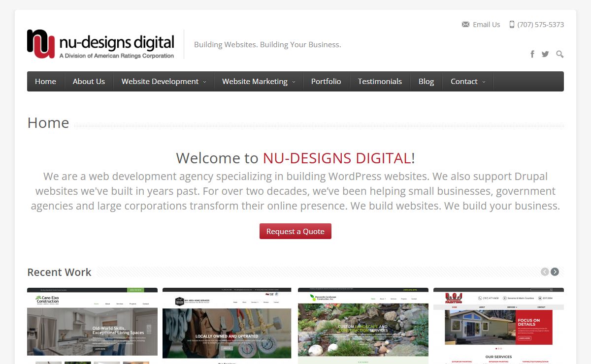Click the Request a Quote button
The image size is (591, 364).
[x=295, y=231]
